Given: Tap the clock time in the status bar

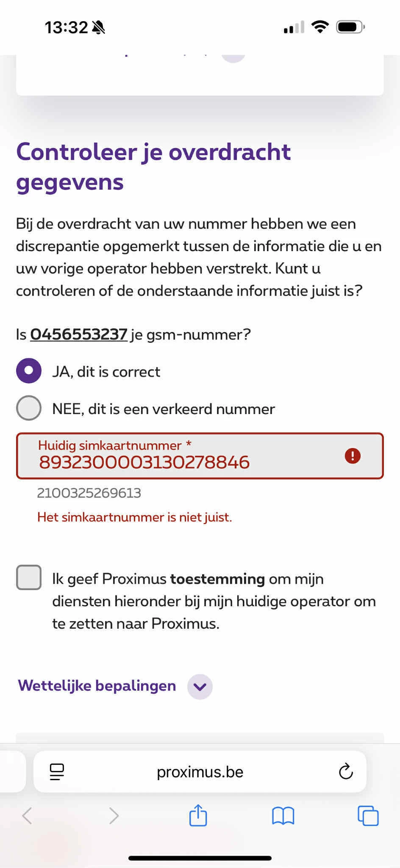Looking at the screenshot, I should [66, 28].
